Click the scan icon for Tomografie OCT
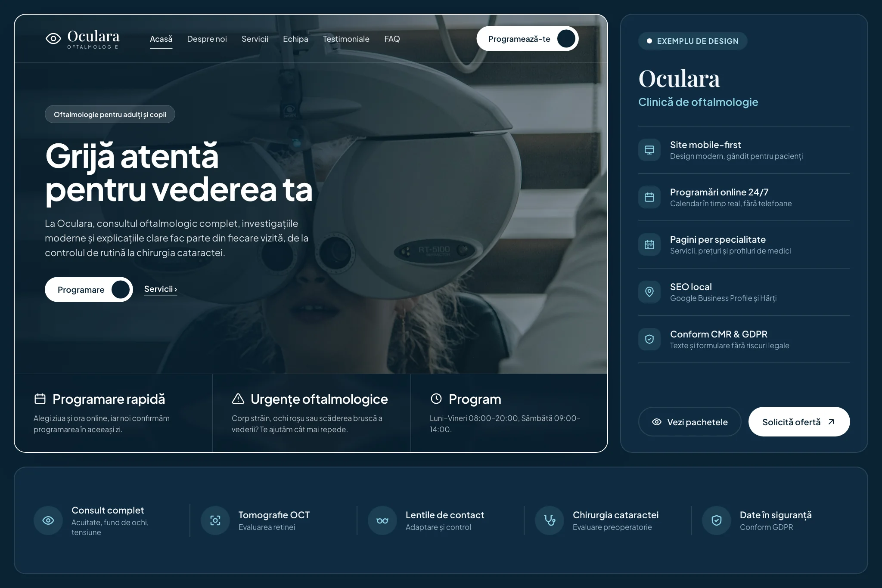The width and height of the screenshot is (882, 588). [215, 520]
